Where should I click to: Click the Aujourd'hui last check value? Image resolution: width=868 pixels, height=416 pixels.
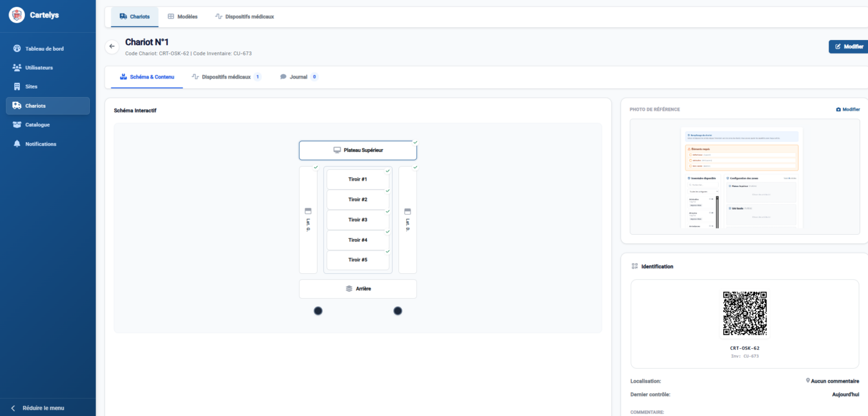[845, 395]
